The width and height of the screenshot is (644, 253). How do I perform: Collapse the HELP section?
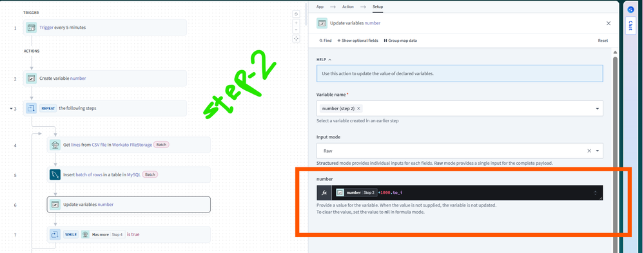(x=324, y=59)
